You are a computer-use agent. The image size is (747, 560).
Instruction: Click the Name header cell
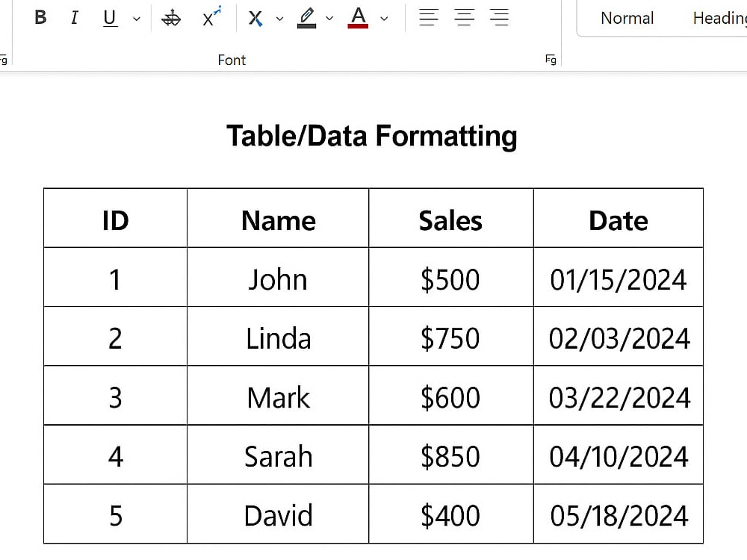tap(278, 218)
